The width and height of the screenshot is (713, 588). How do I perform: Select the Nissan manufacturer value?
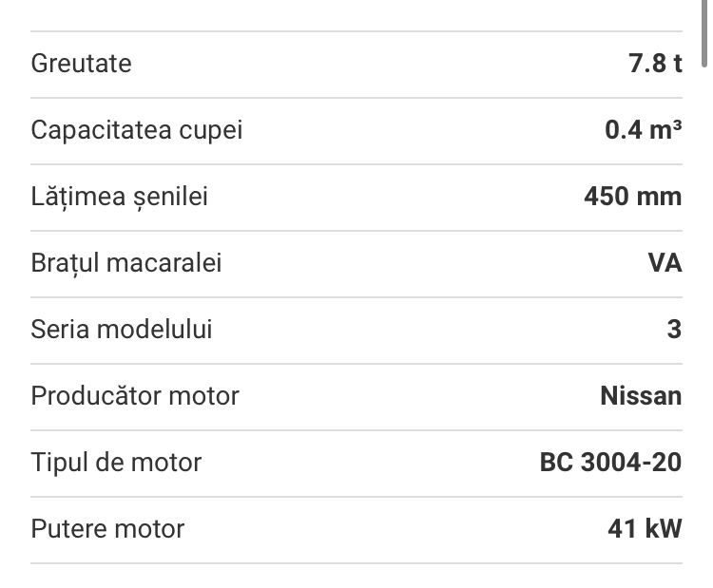coord(641,396)
